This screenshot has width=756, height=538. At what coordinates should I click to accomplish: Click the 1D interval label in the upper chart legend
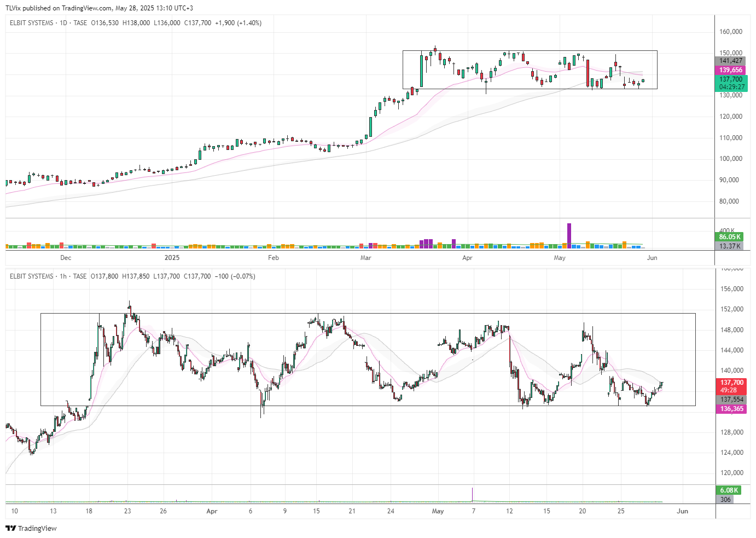click(63, 23)
